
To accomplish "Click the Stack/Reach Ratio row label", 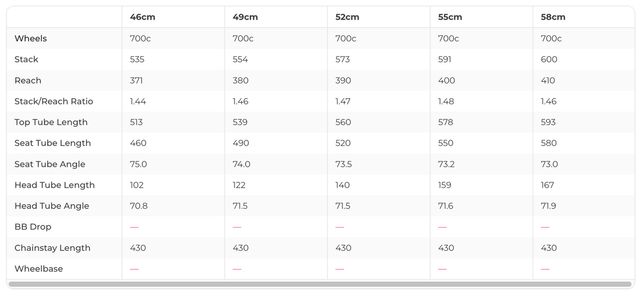I will (x=54, y=101).
